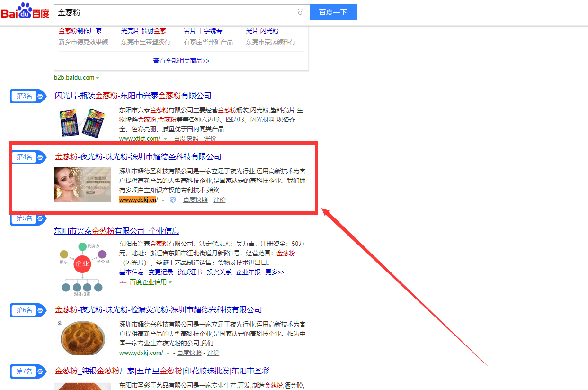Click the icon beside 第3名 badge
Viewport: 588px width, 390px height.
41,96
